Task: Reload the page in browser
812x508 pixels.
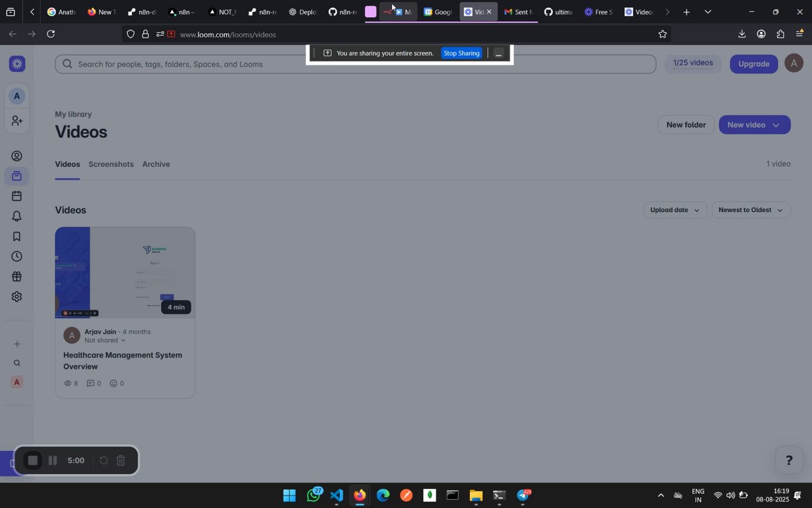Action: pos(51,34)
